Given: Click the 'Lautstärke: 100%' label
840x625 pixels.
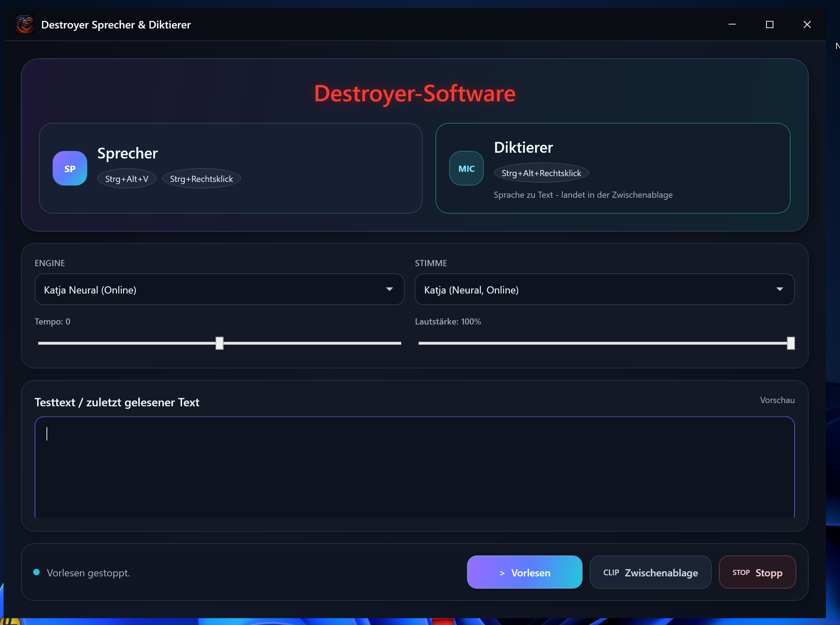Looking at the screenshot, I should (x=448, y=322).
